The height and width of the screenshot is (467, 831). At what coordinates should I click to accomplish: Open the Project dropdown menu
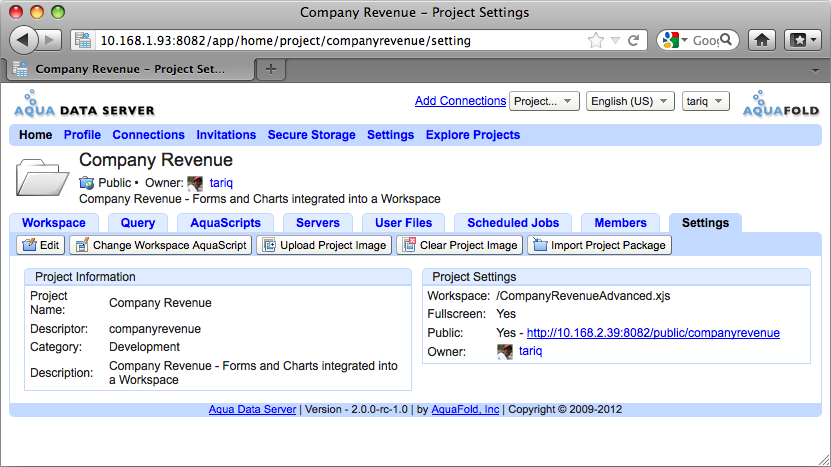[x=544, y=101]
